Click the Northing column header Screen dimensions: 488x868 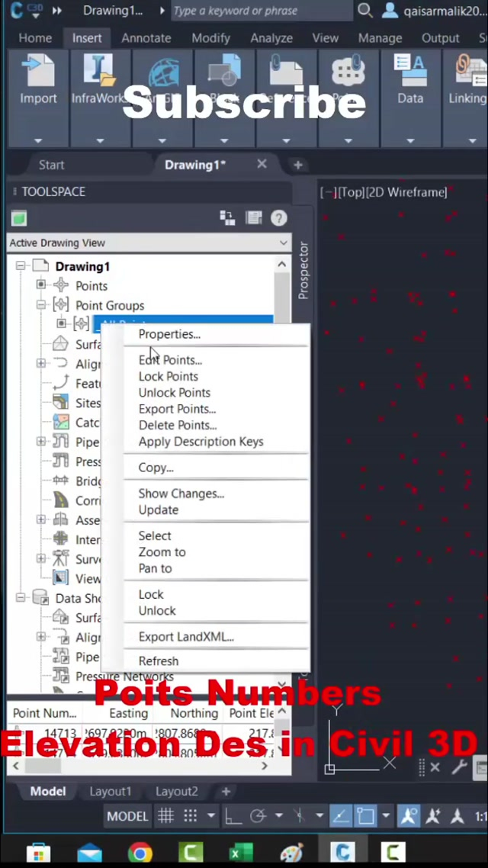pos(194,713)
